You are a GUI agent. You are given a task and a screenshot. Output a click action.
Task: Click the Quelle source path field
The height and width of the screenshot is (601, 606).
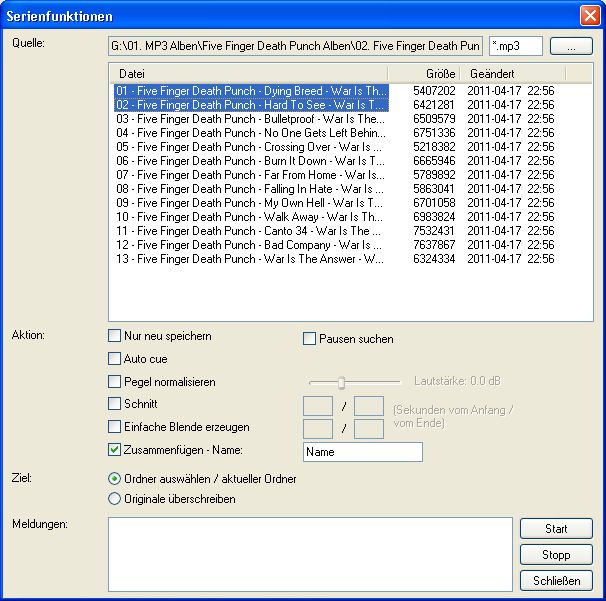coord(295,46)
